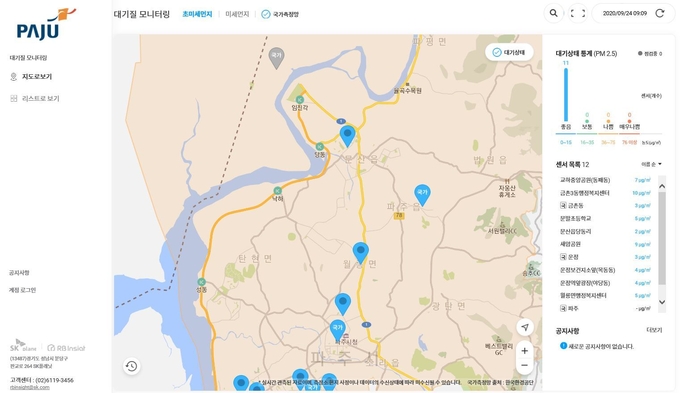Click the 보통 category in the chart

pyautogui.click(x=587, y=127)
